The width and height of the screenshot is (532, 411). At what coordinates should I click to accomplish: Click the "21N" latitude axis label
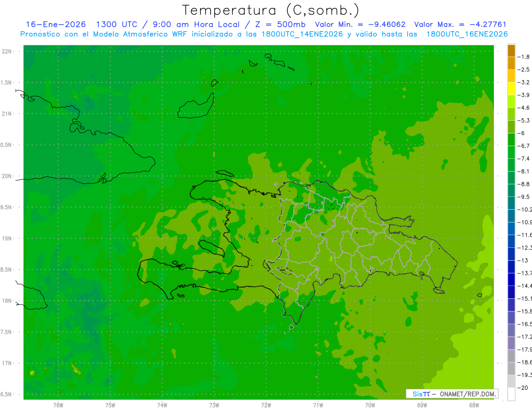tap(8, 114)
